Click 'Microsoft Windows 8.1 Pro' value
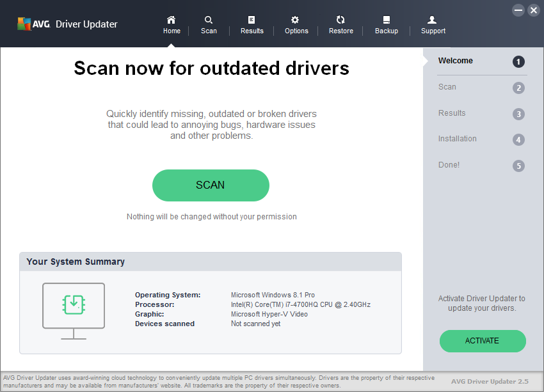This screenshot has height=392, width=544. pyautogui.click(x=273, y=295)
